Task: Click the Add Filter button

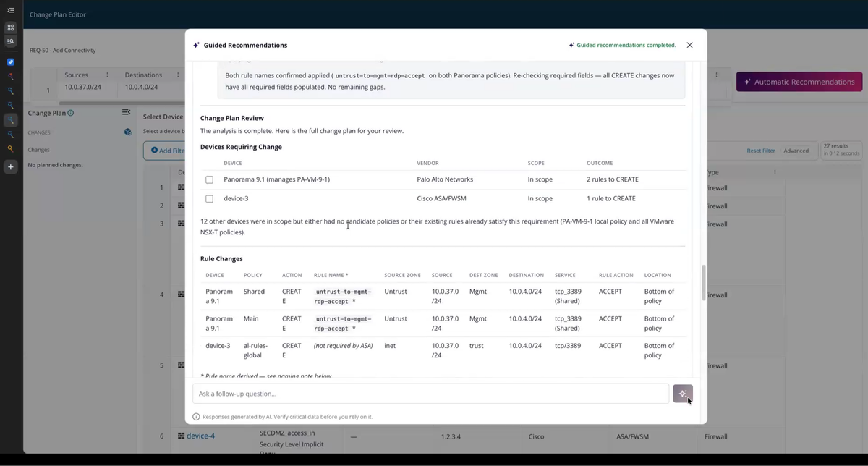Action: pyautogui.click(x=164, y=151)
